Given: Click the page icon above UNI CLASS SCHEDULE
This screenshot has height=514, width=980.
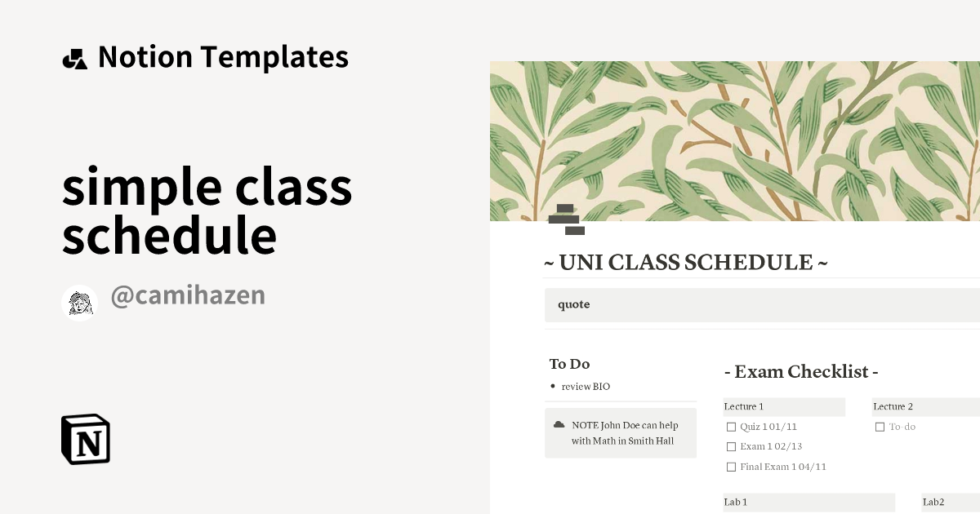Looking at the screenshot, I should (565, 218).
